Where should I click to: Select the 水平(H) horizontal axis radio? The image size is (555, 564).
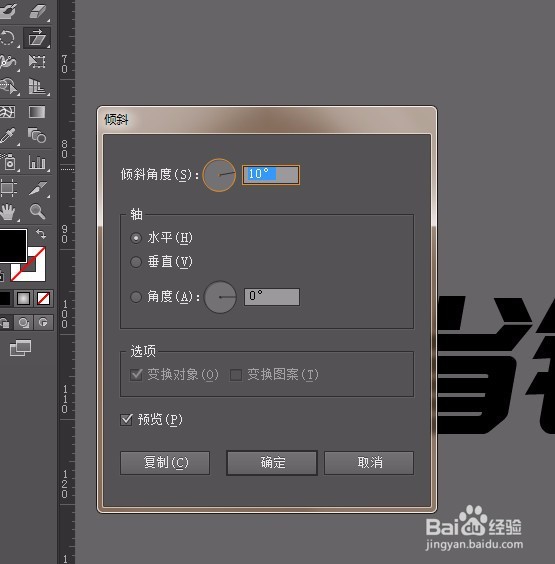tap(136, 238)
